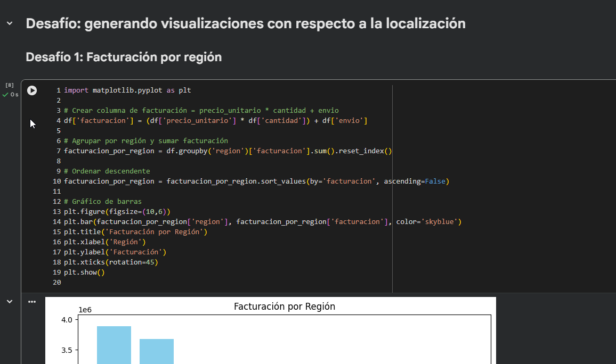Run the code cell with the play icon
The height and width of the screenshot is (364, 616).
coord(32,90)
